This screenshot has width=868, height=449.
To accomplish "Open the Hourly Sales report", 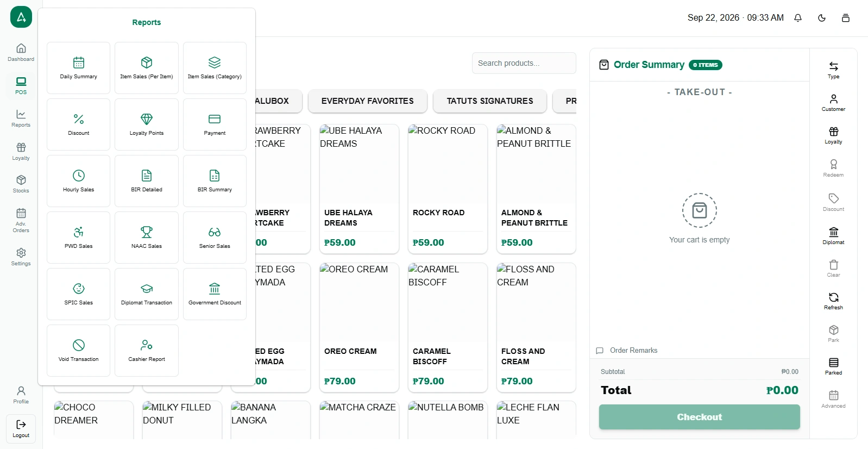I will [78, 181].
